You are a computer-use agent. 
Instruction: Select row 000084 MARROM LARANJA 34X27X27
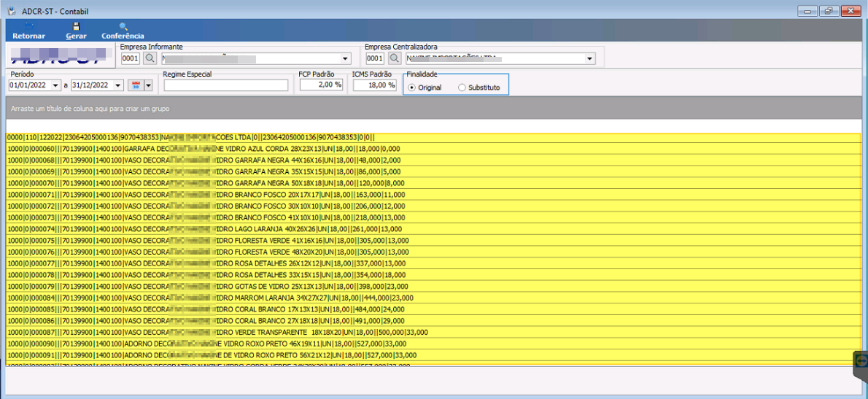click(x=433, y=298)
